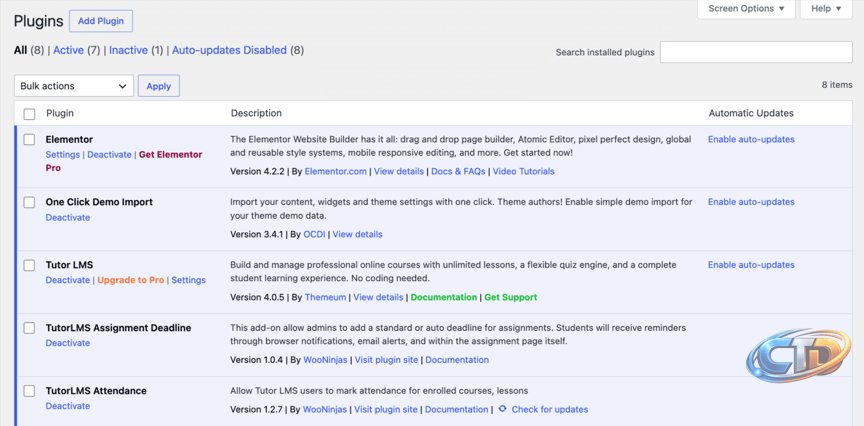Open Elementor Settings link
864x426 pixels.
coord(63,155)
